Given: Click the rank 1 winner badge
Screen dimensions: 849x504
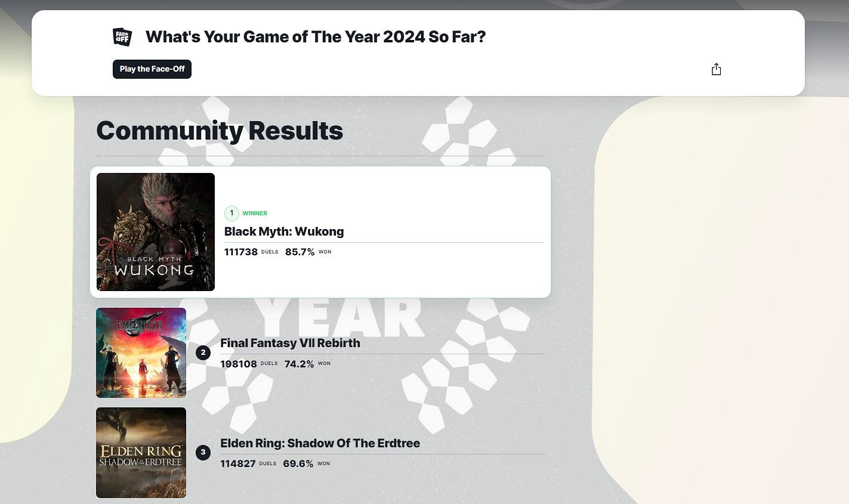Looking at the screenshot, I should pyautogui.click(x=231, y=213).
